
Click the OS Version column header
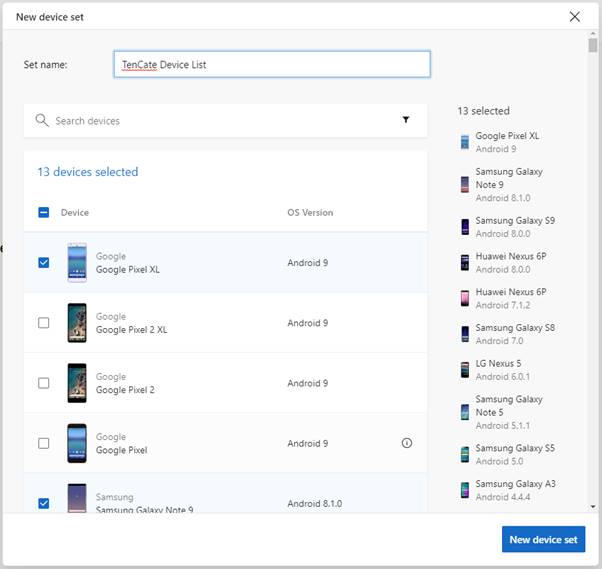[x=310, y=212]
